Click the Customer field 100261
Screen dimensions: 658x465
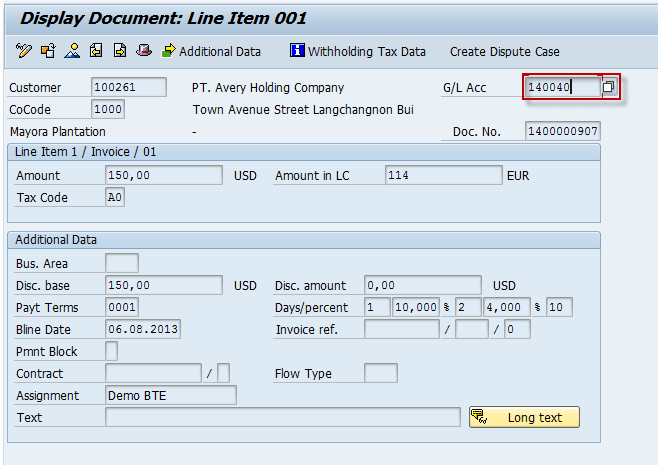(x=128, y=87)
